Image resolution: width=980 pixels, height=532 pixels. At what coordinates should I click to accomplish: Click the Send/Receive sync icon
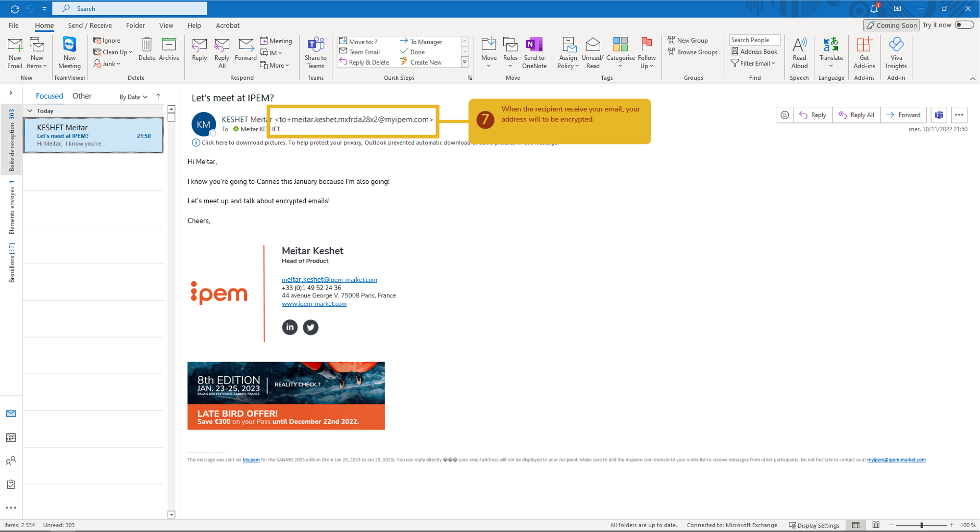pos(15,9)
